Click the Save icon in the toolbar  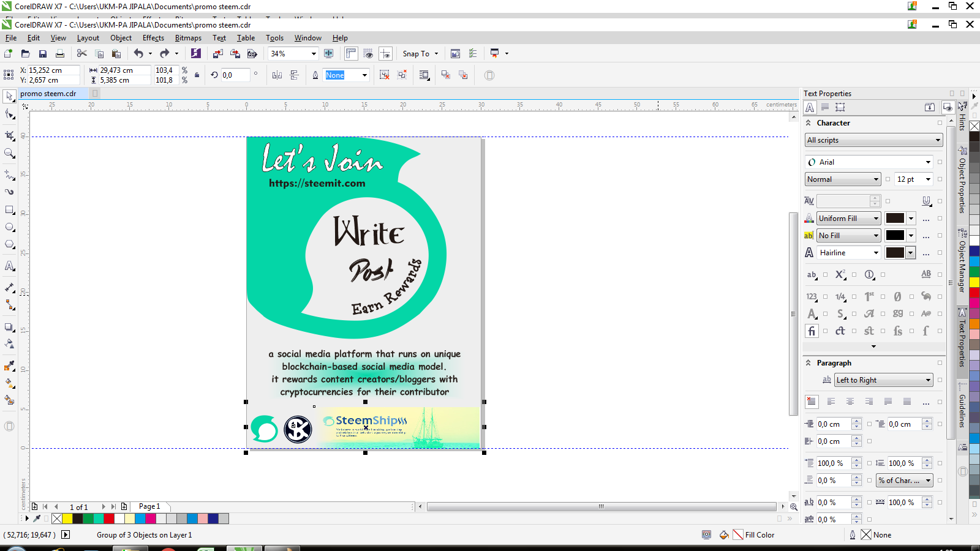pos(43,54)
